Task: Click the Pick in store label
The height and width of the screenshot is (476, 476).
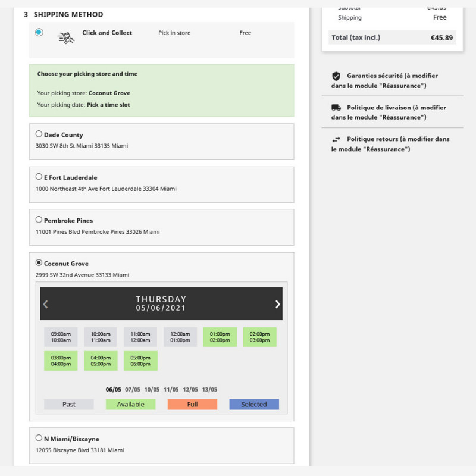Action: (174, 33)
